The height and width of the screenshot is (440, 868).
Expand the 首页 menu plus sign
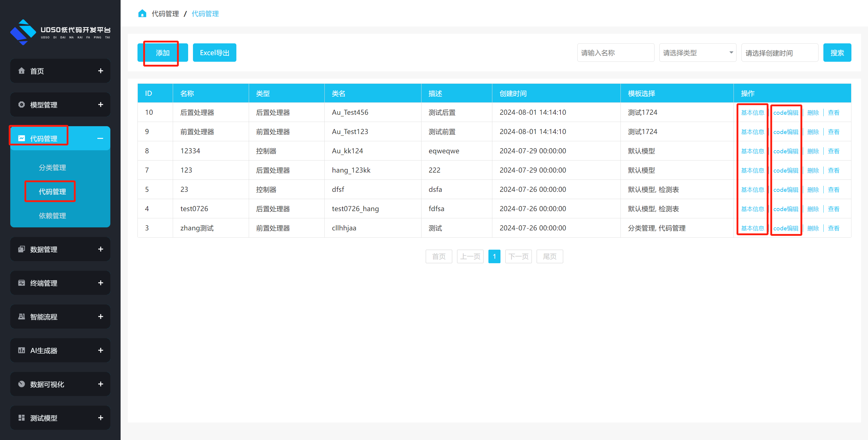click(100, 71)
